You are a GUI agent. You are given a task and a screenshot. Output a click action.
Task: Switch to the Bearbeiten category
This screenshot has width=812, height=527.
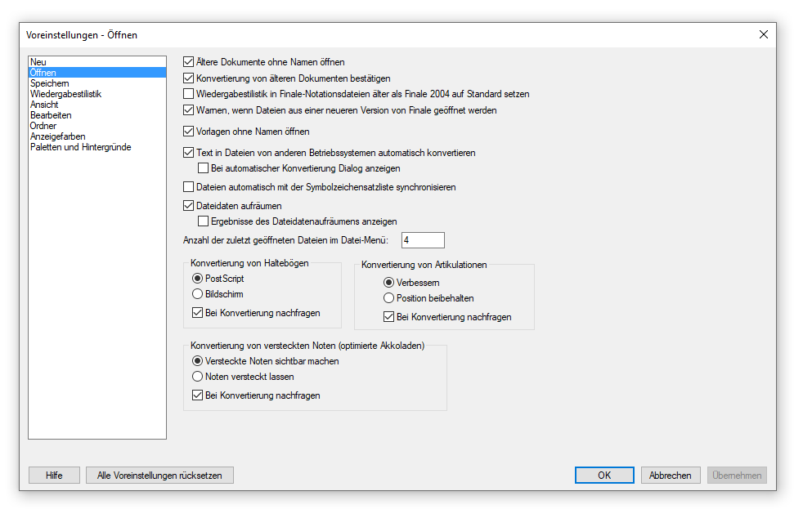[97, 115]
